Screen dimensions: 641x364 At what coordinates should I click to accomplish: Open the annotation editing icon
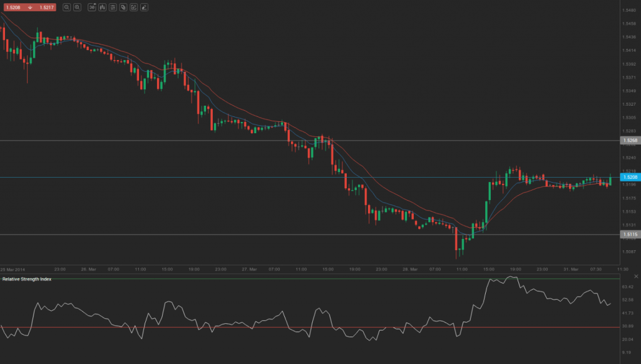135,8
